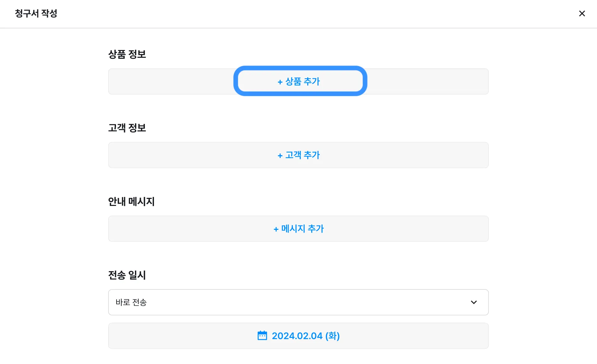Click the 안내 메시지 section heading
This screenshot has width=597, height=364.
[x=131, y=202]
